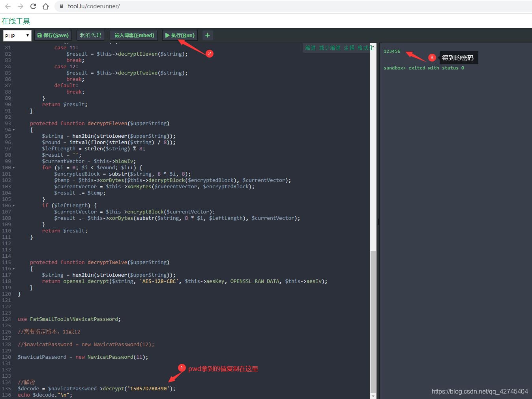Click the browser back arrow
Screen dimensions: 532x399
[x=8, y=6]
